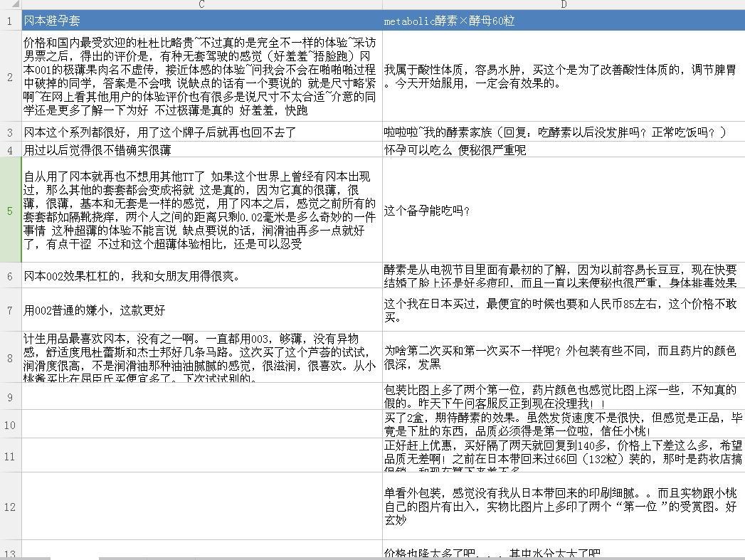This screenshot has height=560, width=745.
Task: Select the cell asking 这个备孕能吃吗
Action: pos(562,212)
